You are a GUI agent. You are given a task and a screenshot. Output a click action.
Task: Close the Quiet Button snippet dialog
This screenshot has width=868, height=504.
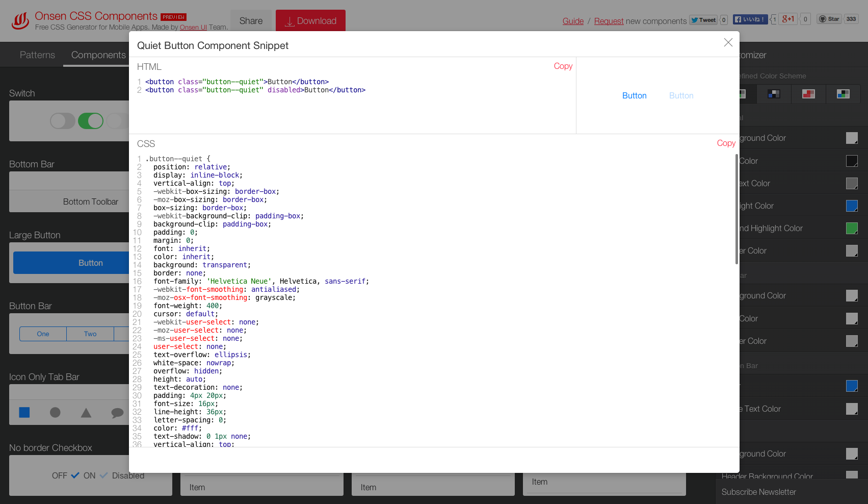coord(728,43)
